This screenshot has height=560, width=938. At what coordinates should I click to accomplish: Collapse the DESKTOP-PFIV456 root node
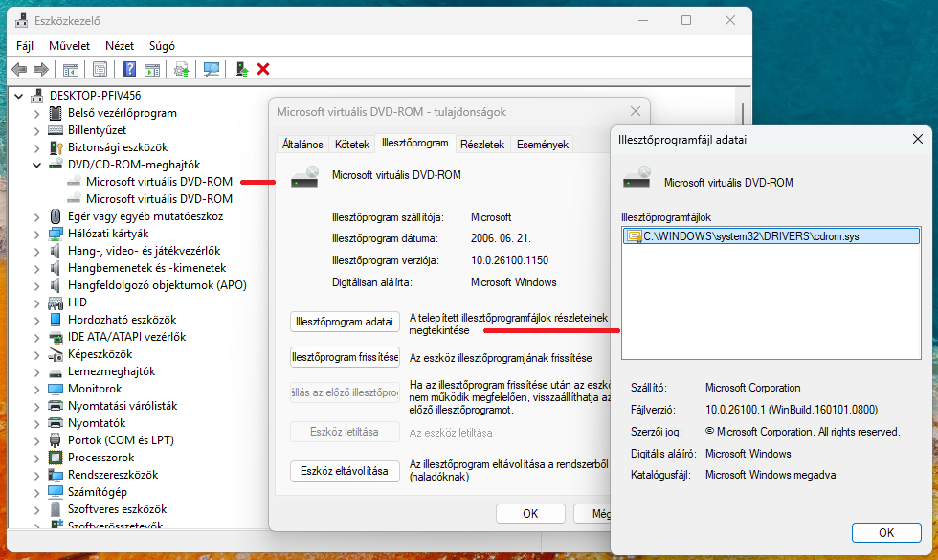point(18,96)
